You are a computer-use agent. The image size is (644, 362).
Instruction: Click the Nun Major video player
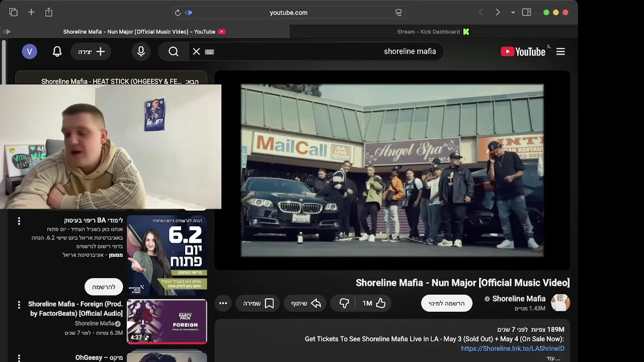click(392, 170)
